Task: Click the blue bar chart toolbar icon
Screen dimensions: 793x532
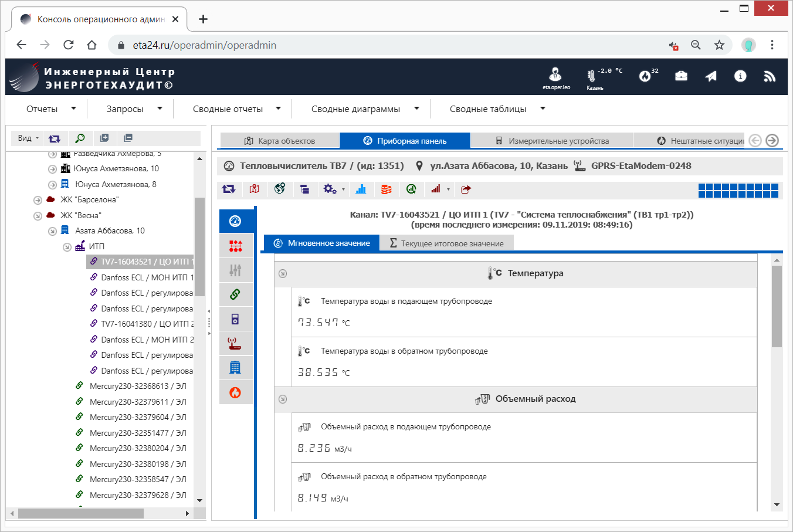Action: click(361, 189)
